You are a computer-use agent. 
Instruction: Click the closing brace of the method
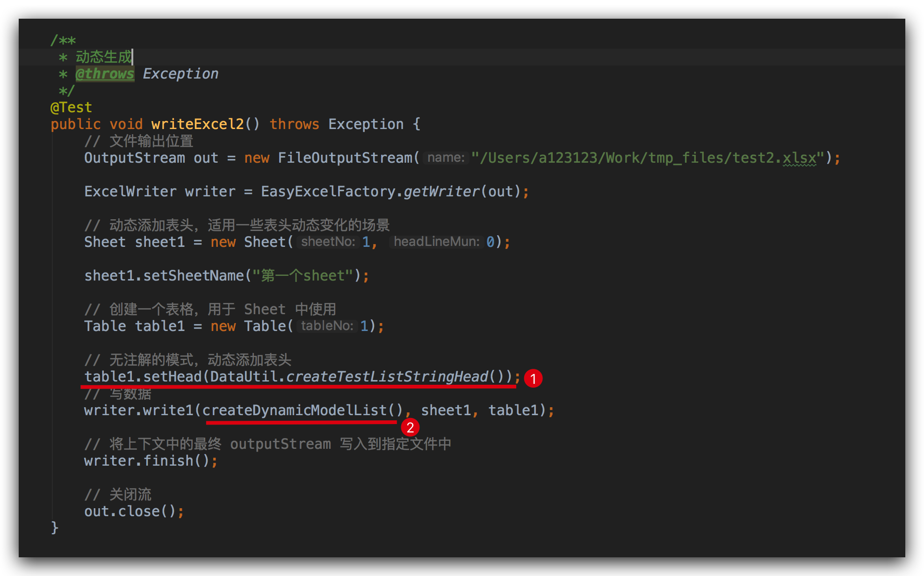(x=55, y=528)
